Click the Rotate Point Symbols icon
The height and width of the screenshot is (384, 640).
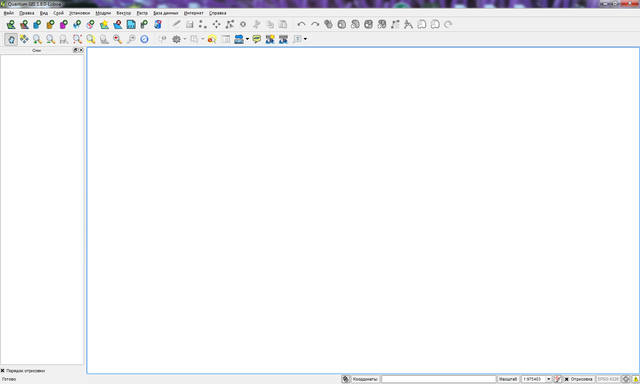(x=448, y=24)
